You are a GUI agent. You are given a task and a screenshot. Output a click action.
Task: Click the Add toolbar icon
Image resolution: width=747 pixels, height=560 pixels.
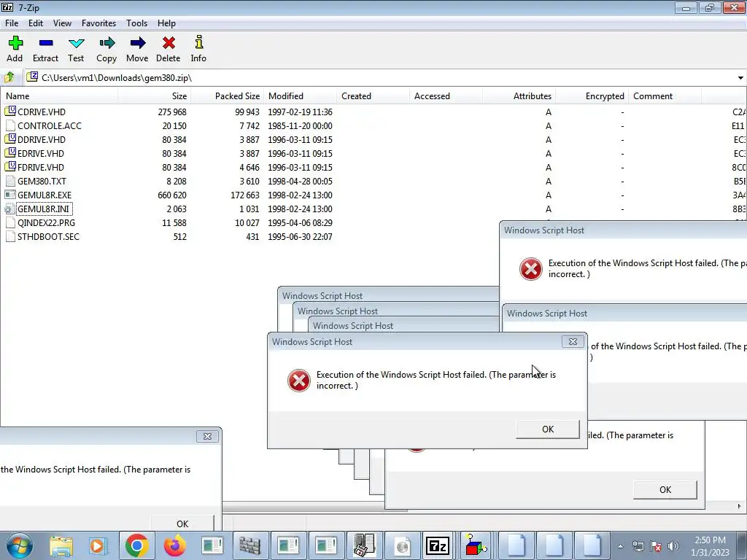[x=15, y=43]
